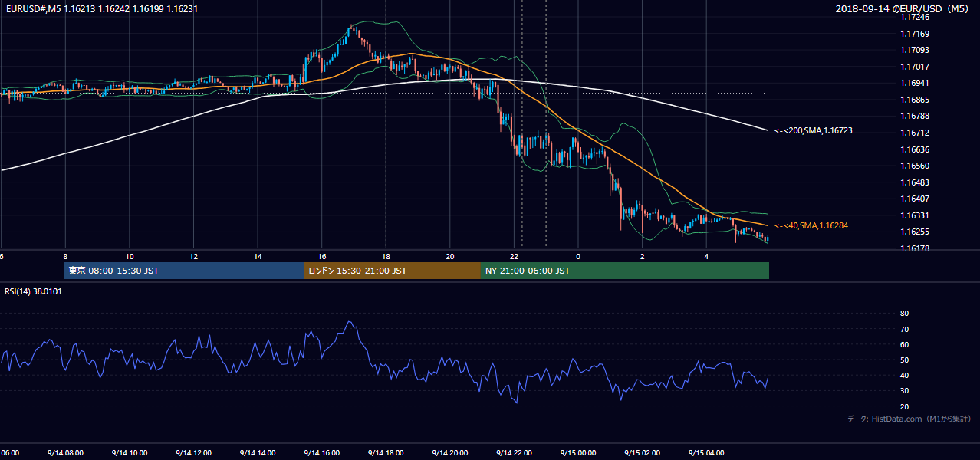Click price axis value 1.17093
Screen dimensions: 980x460
(x=915, y=51)
